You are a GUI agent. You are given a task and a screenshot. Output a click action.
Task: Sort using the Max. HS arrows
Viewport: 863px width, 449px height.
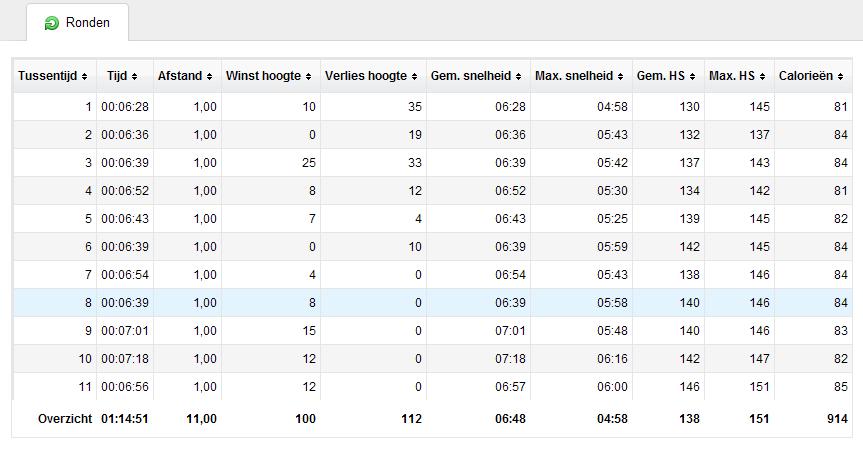[x=762, y=76]
